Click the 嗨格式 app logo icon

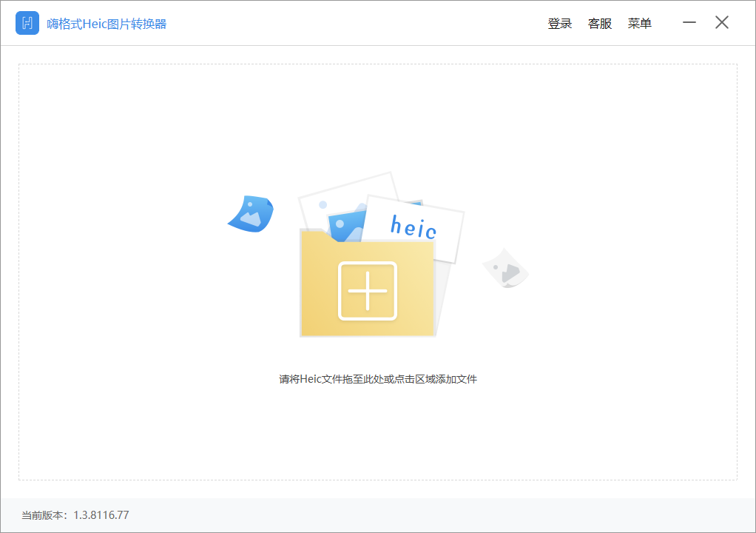click(27, 22)
